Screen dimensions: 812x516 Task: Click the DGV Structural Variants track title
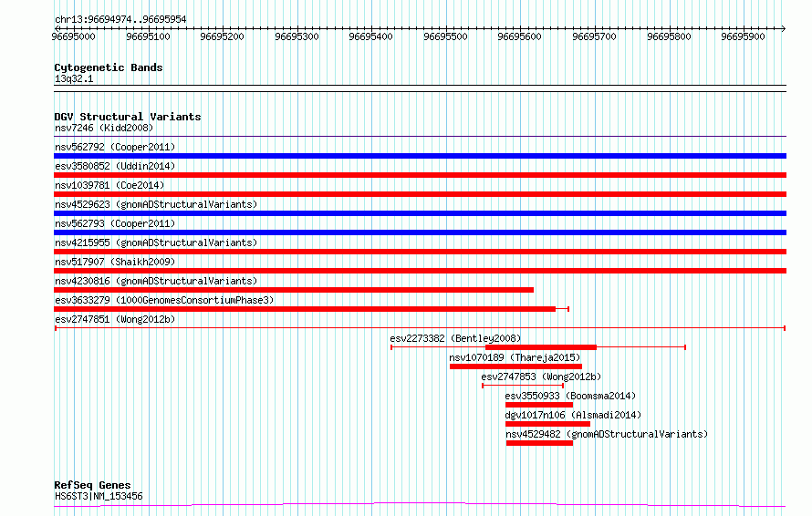click(128, 117)
